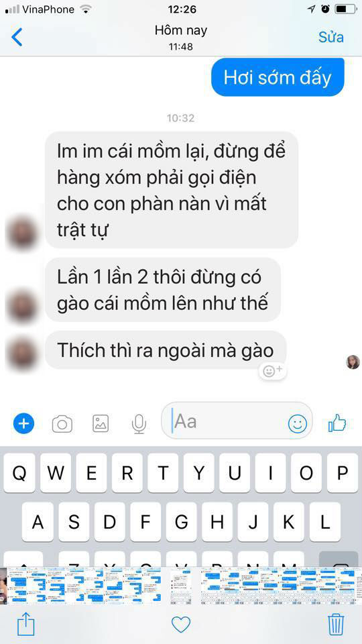
Task: Tap the small seen-by avatar on right
Action: click(x=353, y=362)
